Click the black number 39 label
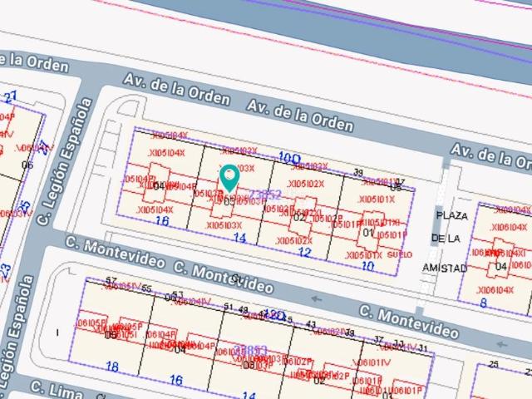 (358, 172)
